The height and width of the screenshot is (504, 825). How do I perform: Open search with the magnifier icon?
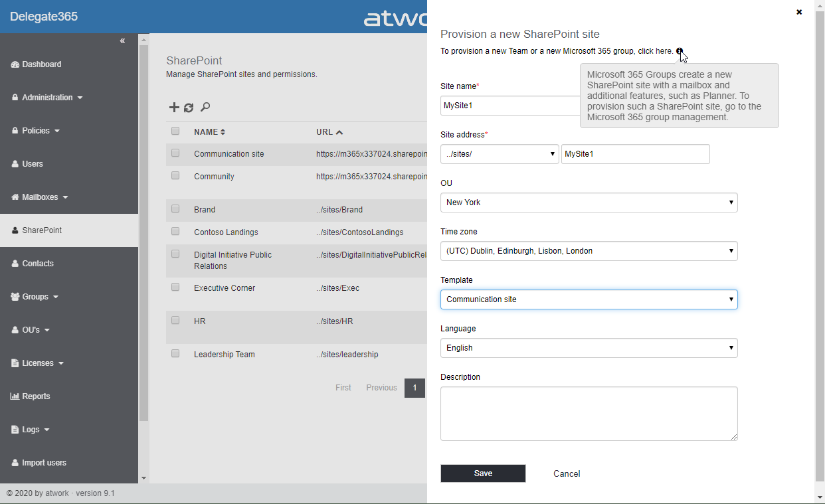click(205, 107)
